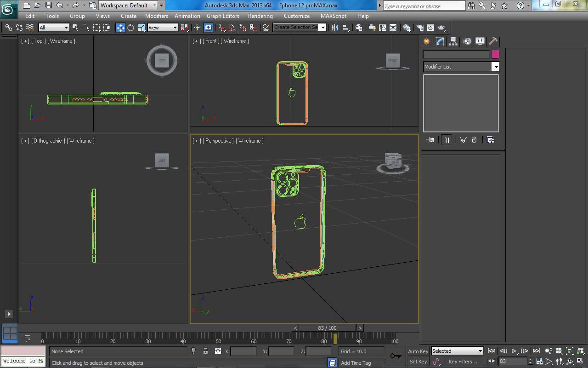Activate Select and Uniform Scale tool
Image resolution: width=588 pixels, height=368 pixels.
click(x=141, y=28)
